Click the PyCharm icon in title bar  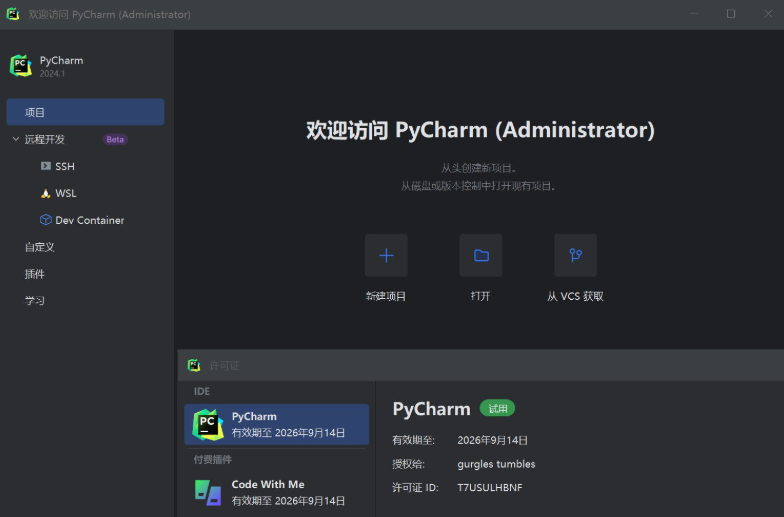click(x=13, y=14)
